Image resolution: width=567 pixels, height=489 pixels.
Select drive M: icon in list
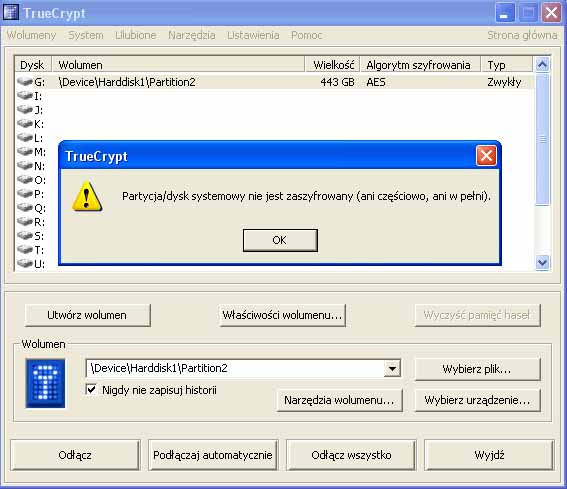[x=25, y=151]
